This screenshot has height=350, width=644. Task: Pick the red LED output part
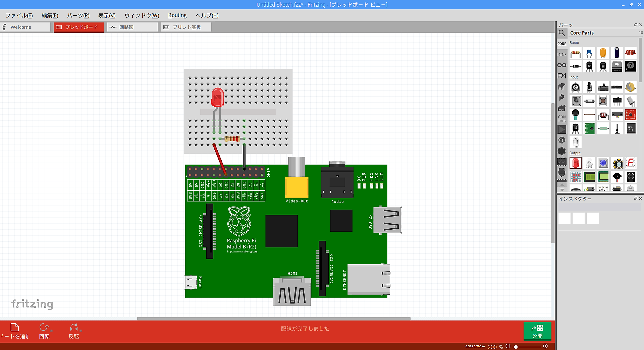[576, 163]
